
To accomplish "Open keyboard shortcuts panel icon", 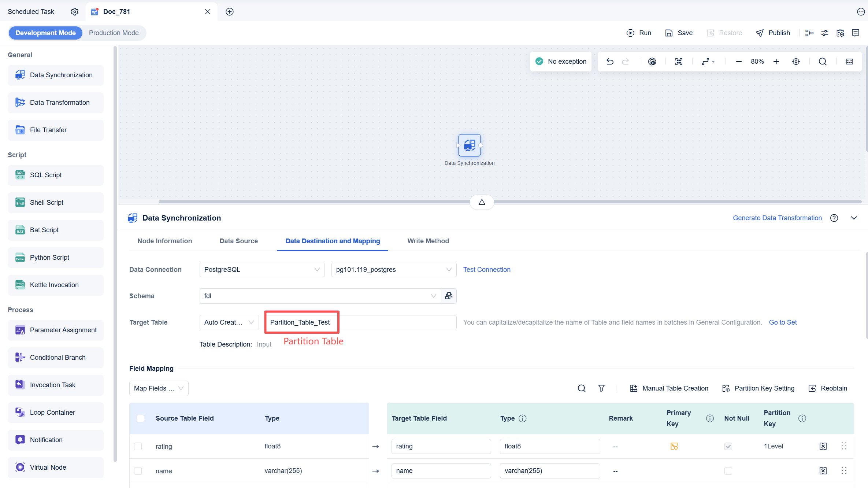I will click(x=849, y=61).
